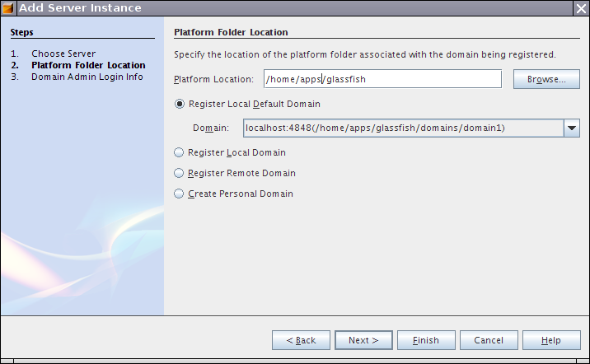Select Register Remote Domain option

click(180, 173)
